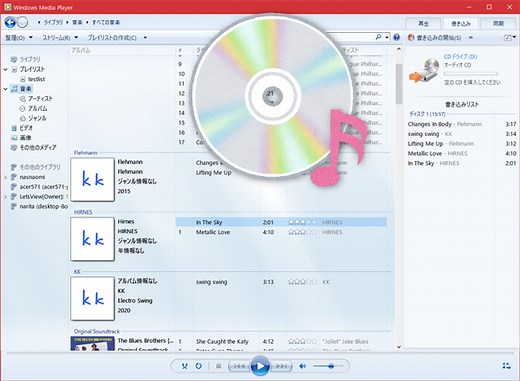The image size is (520, 381).
Task: Open the dropdown arrow after プレイリストの作成
Action: tap(145, 38)
